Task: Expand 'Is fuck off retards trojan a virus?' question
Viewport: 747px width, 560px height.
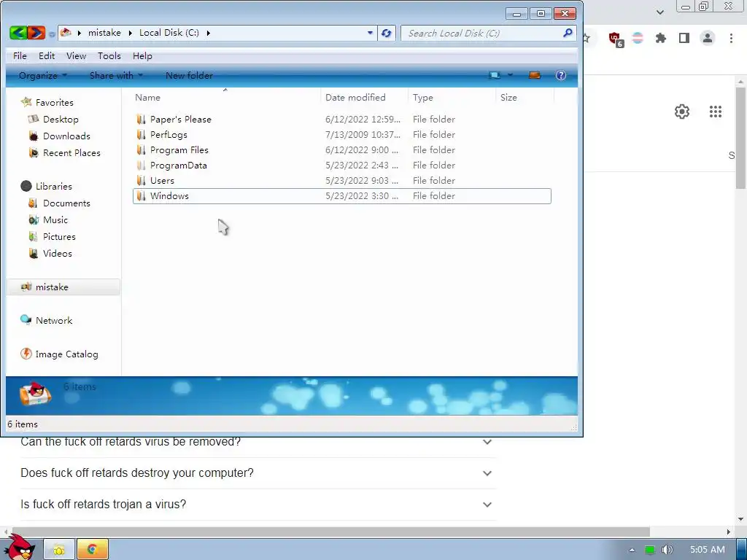Action: [x=258, y=504]
